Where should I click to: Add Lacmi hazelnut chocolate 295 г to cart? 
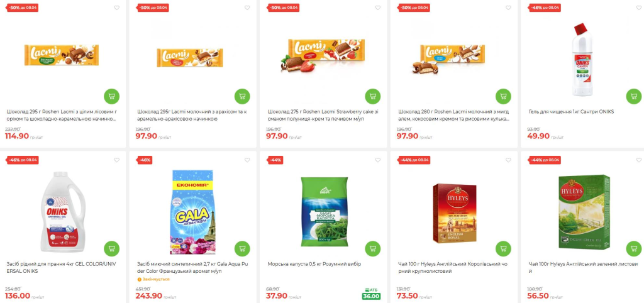112,96
